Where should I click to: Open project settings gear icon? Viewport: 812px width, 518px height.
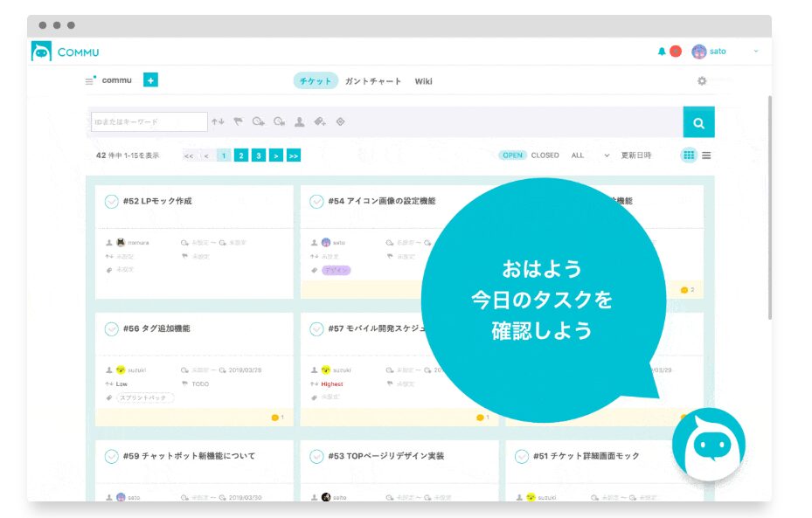click(702, 80)
